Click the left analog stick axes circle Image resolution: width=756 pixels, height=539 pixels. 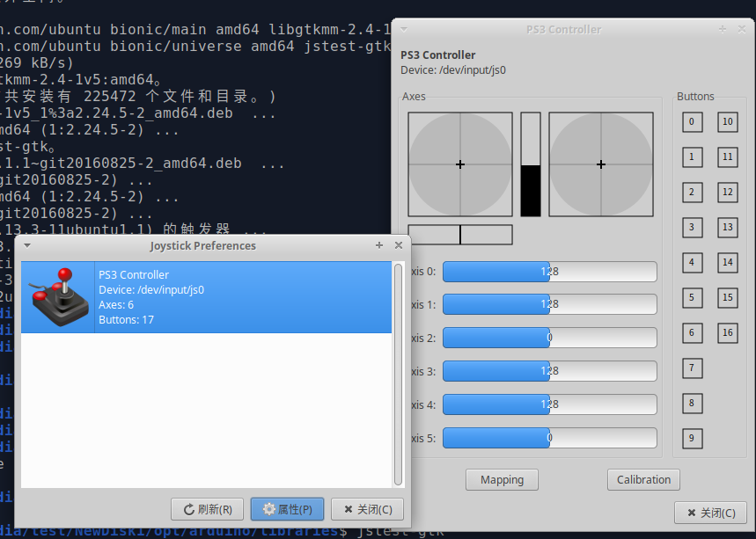[460, 164]
